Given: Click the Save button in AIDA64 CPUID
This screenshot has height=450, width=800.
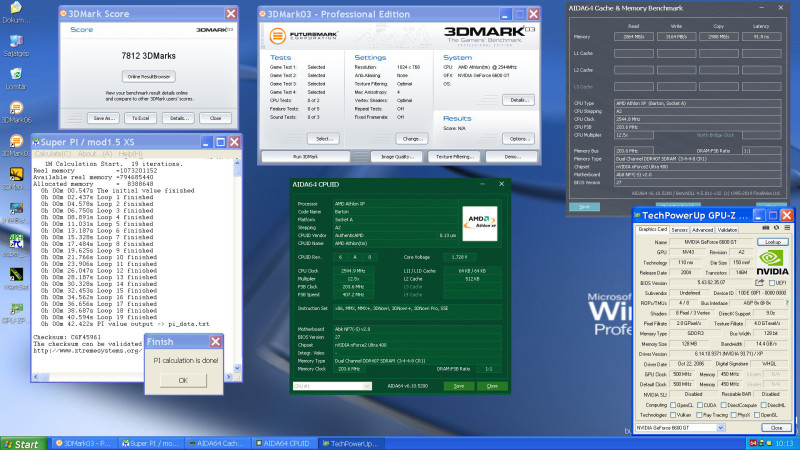Looking at the screenshot, I should (x=459, y=386).
